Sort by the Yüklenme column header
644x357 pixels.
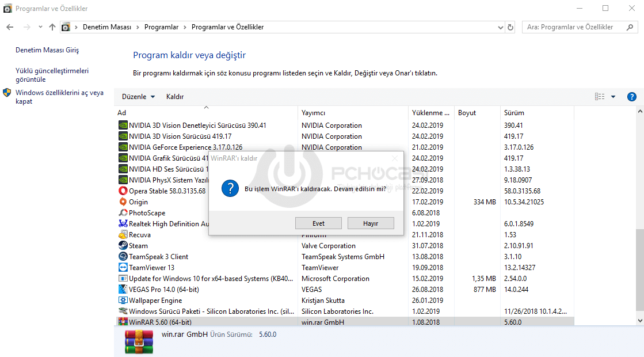click(431, 112)
